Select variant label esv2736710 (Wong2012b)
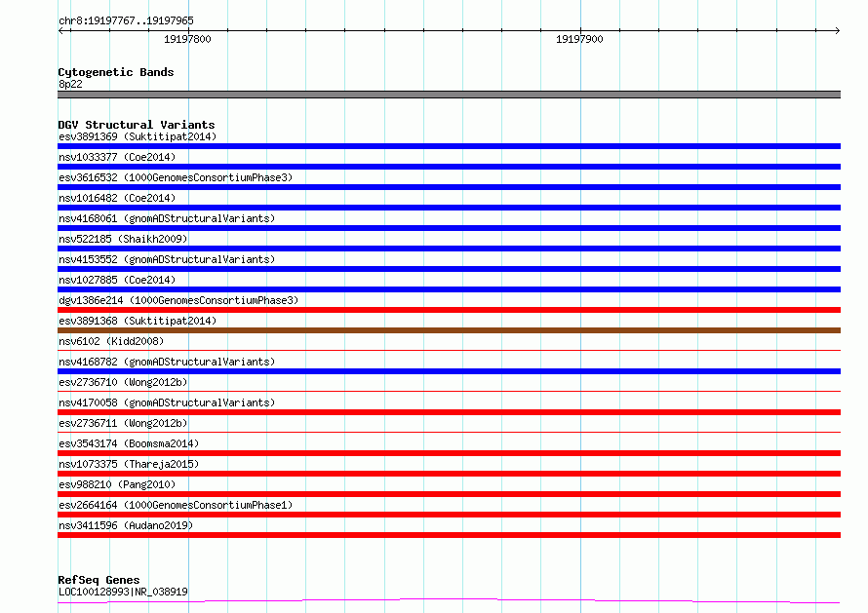 coord(123,382)
